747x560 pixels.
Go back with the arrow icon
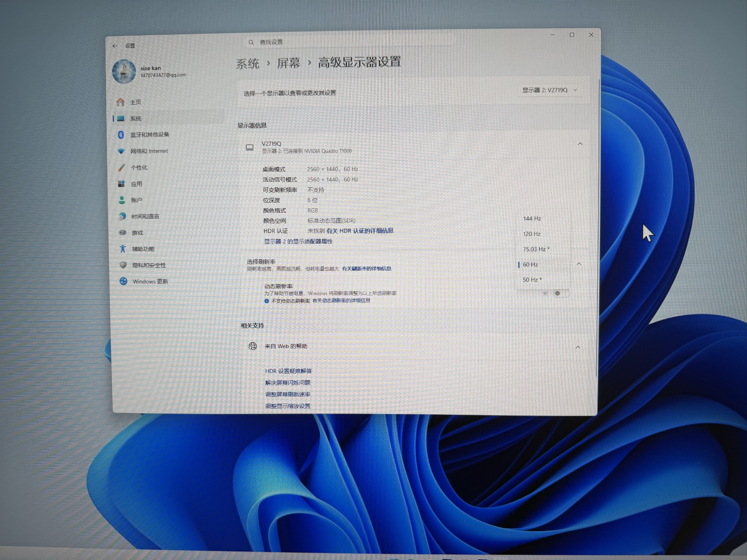(115, 46)
